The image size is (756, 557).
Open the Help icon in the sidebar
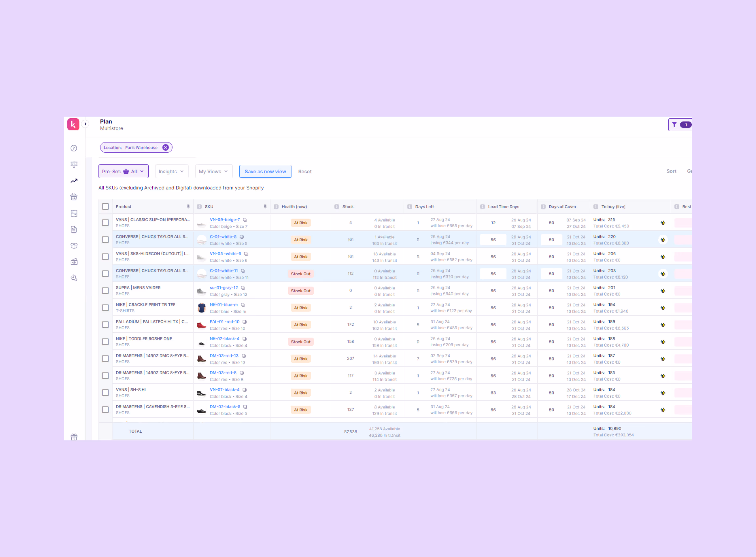click(x=74, y=148)
